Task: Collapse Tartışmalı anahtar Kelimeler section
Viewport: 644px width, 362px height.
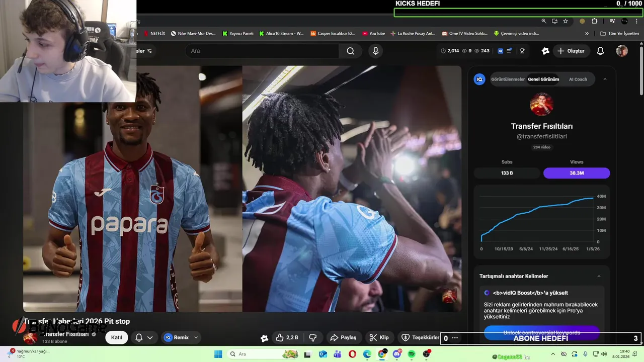Action: point(599,276)
